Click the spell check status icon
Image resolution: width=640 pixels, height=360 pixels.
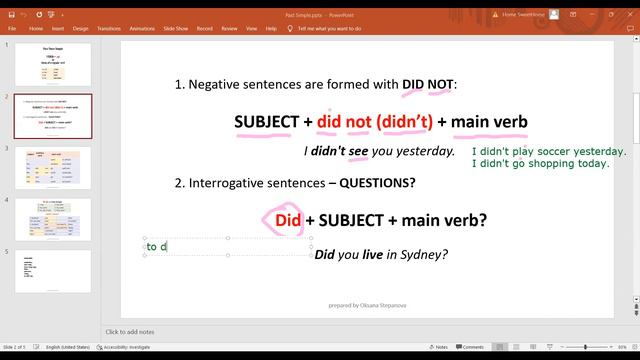coord(36,347)
